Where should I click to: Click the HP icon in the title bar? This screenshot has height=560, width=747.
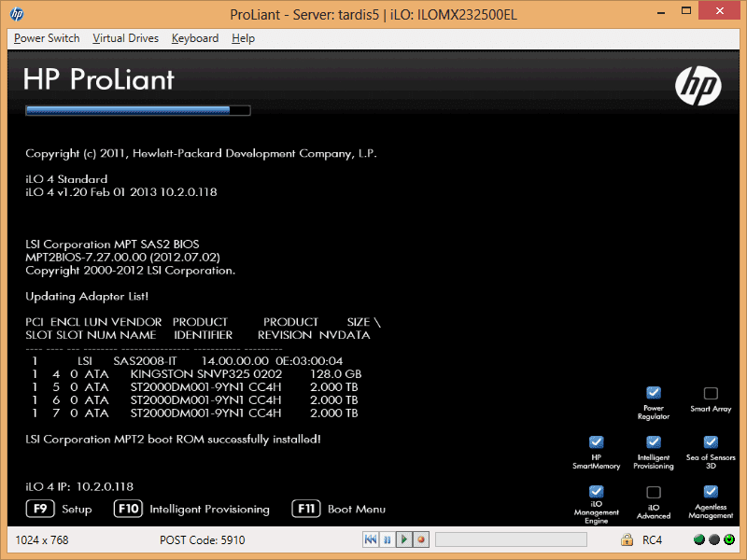(17, 14)
